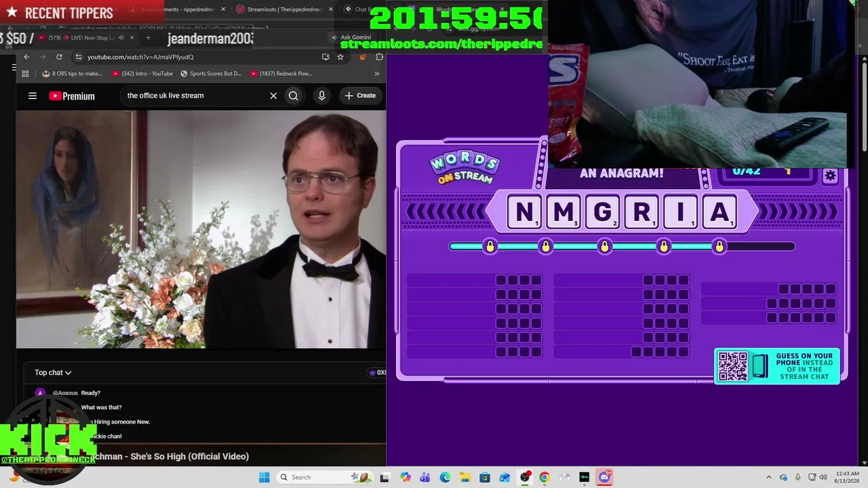Viewport: 868px width, 488px height.
Task: Go to YouTube Premium home logo
Action: (72, 96)
